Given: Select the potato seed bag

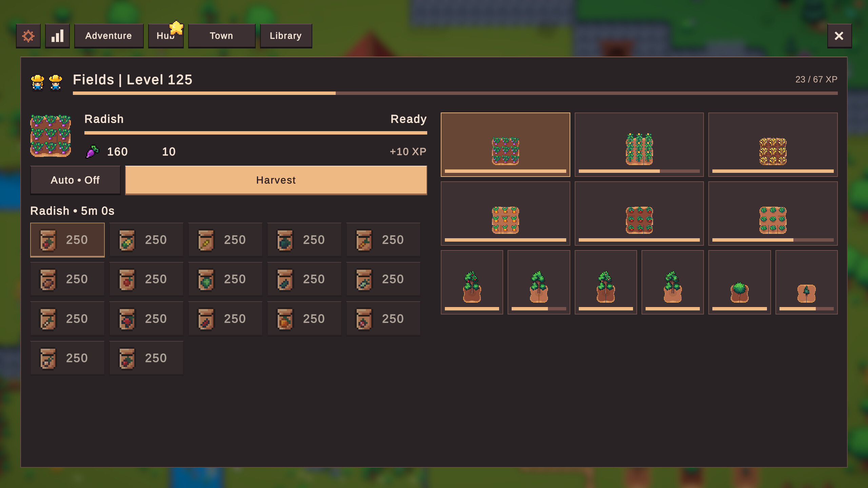Looking at the screenshot, I should [x=67, y=279].
